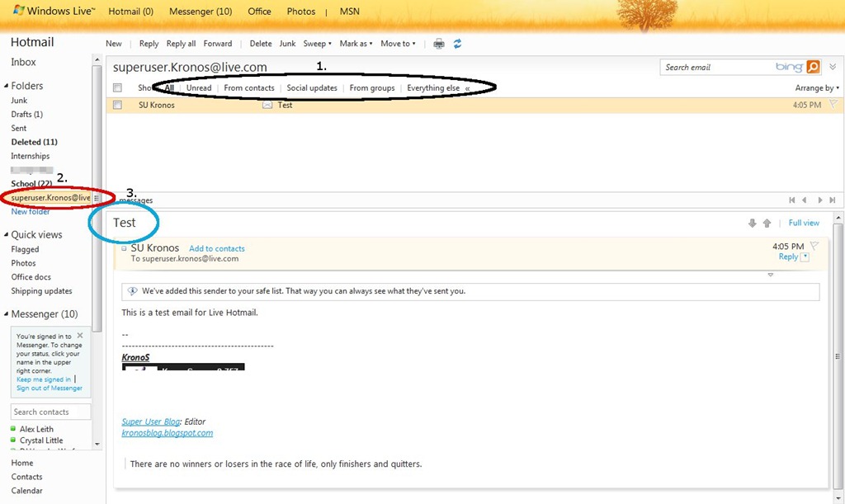Show next message with down arrow

[753, 223]
